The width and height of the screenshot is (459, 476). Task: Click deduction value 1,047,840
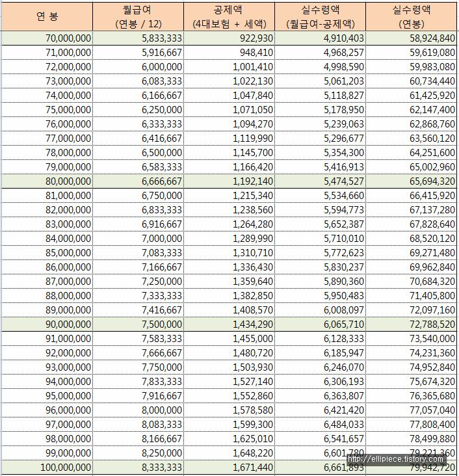pos(229,96)
